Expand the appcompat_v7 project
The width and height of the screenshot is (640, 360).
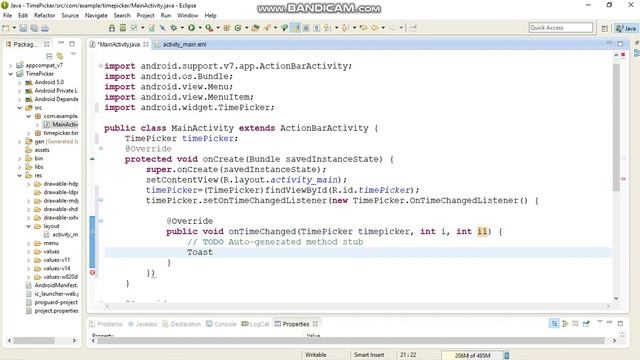10,65
